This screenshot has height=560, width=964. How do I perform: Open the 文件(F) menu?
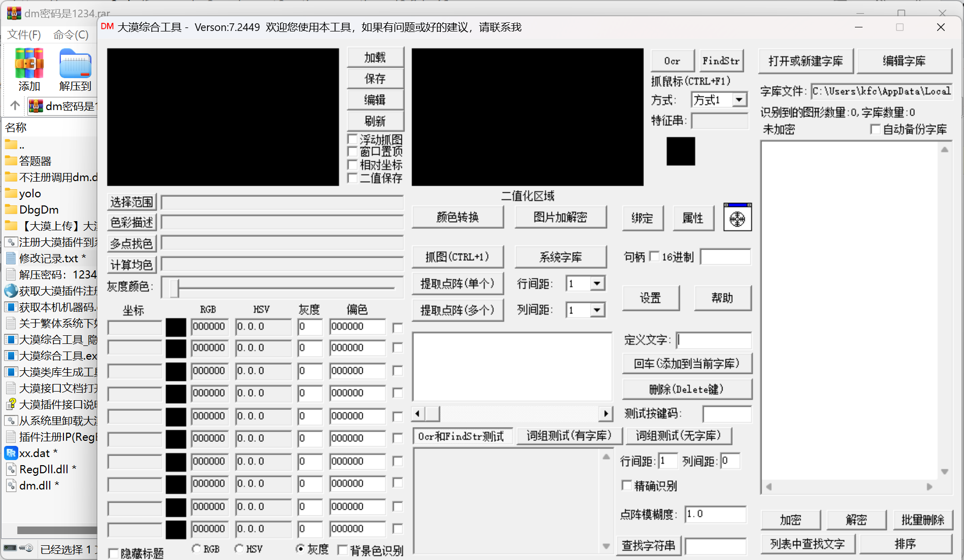click(24, 34)
